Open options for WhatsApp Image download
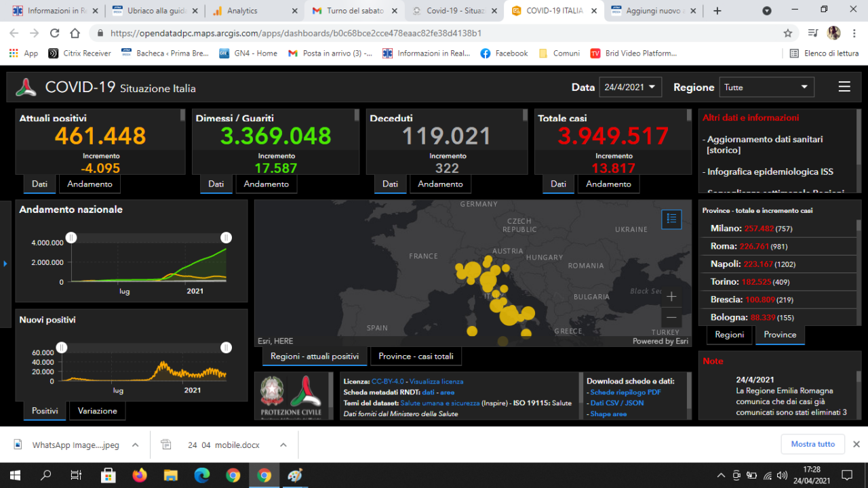 tap(135, 445)
